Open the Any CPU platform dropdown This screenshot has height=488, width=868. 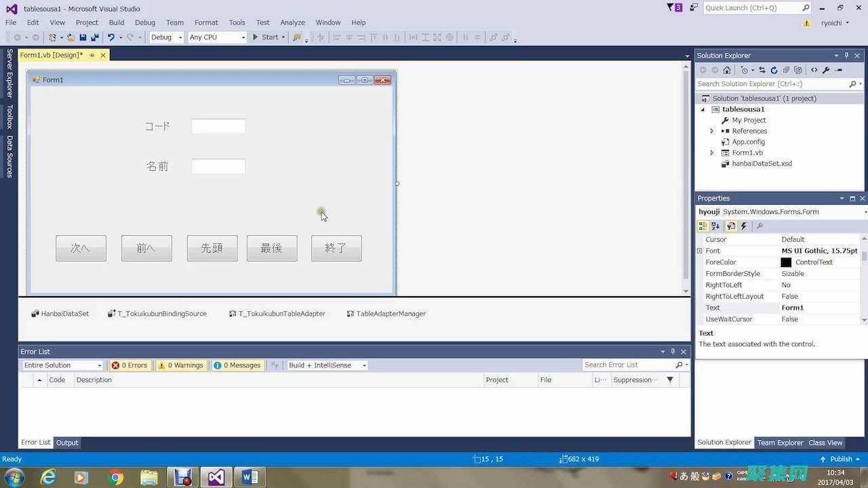(x=217, y=37)
